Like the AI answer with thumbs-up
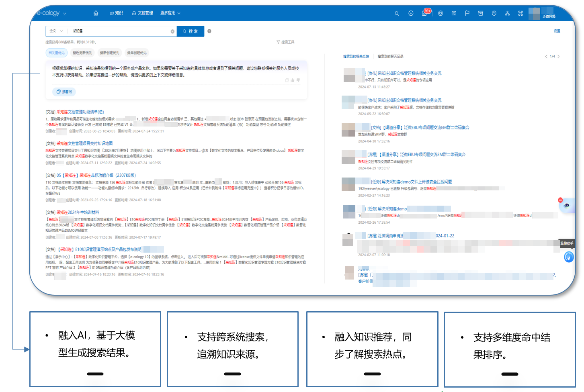584x392 pixels. pos(293,80)
